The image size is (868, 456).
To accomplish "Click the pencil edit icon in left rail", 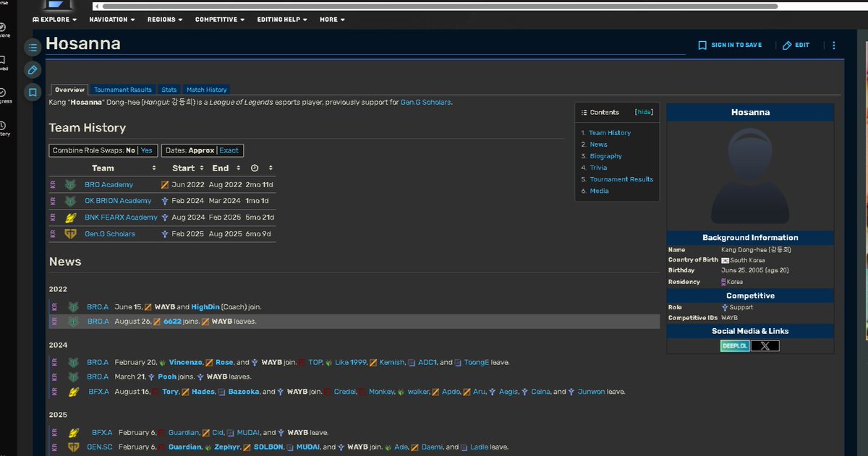I will click(x=33, y=70).
